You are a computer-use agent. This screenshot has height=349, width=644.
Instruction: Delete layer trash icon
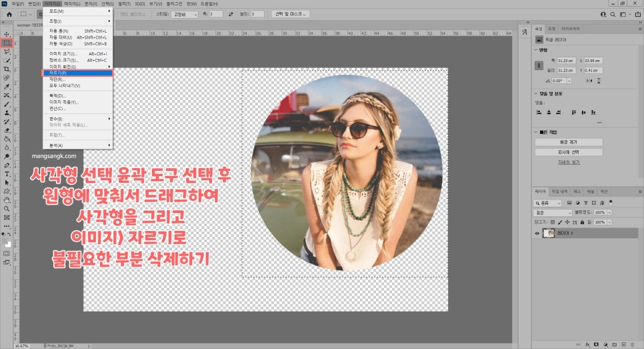(633, 344)
